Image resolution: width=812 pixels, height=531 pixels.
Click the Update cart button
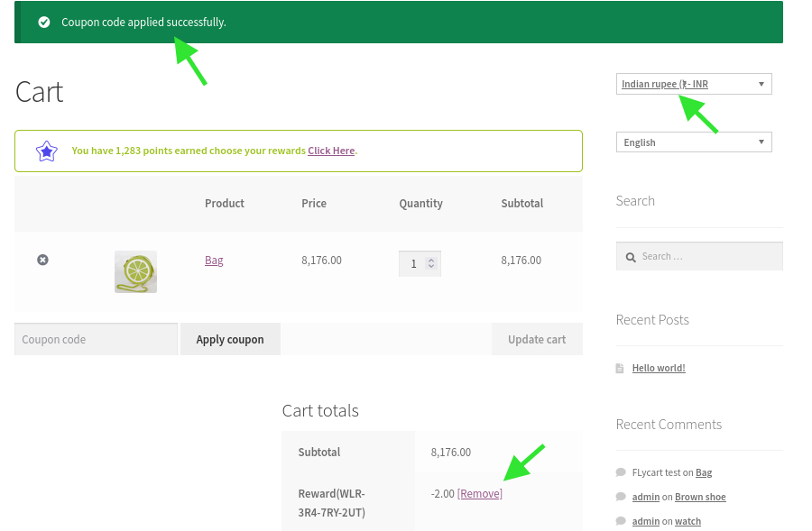[537, 340]
